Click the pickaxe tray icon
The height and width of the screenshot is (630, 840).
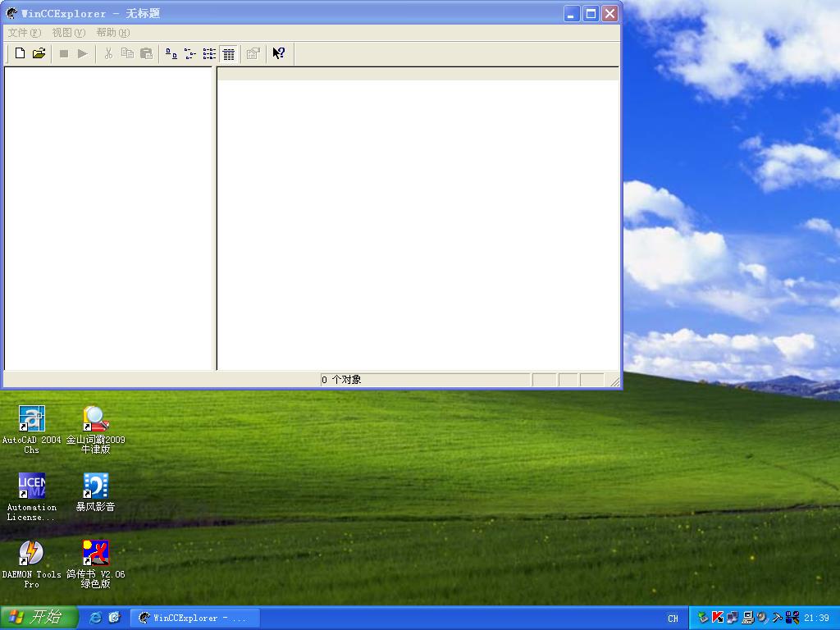(x=778, y=618)
